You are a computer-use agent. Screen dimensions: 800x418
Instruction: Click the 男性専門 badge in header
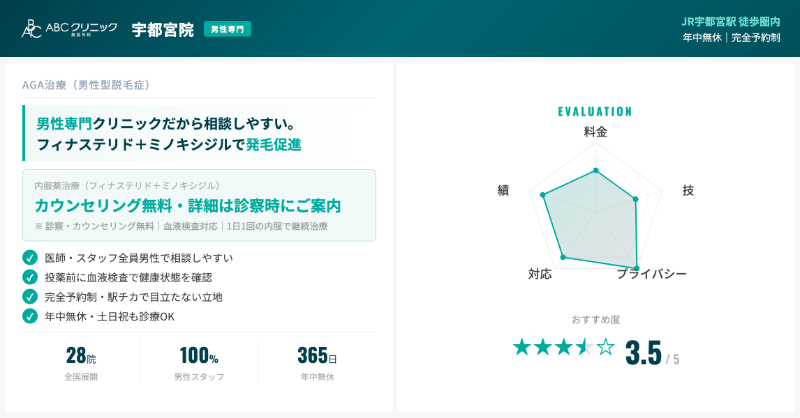(227, 29)
